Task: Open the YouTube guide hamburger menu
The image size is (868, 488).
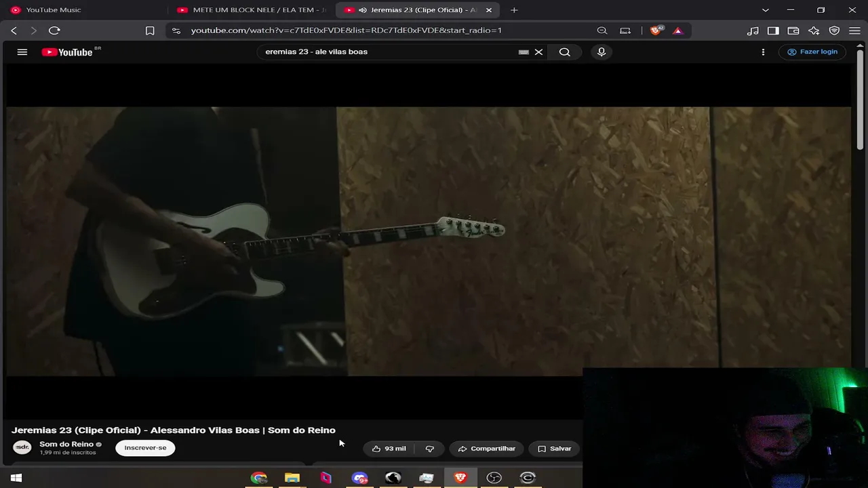Action: pyautogui.click(x=22, y=52)
